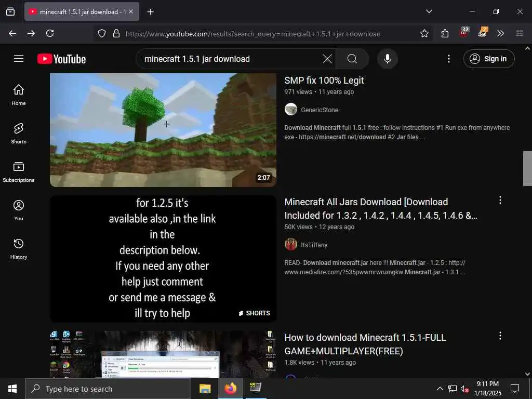Play the Minecraft tree thumbnail video
Image resolution: width=532 pixels, height=399 pixels.
[163, 130]
